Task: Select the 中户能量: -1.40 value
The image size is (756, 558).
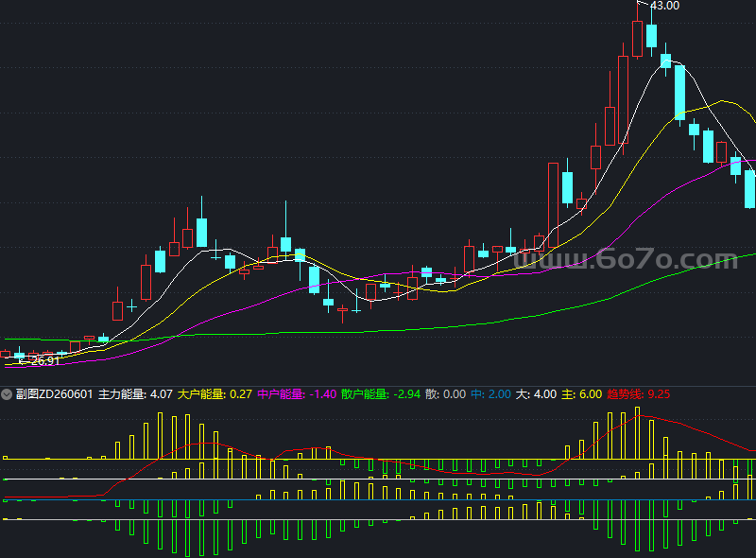Action: 297,394
